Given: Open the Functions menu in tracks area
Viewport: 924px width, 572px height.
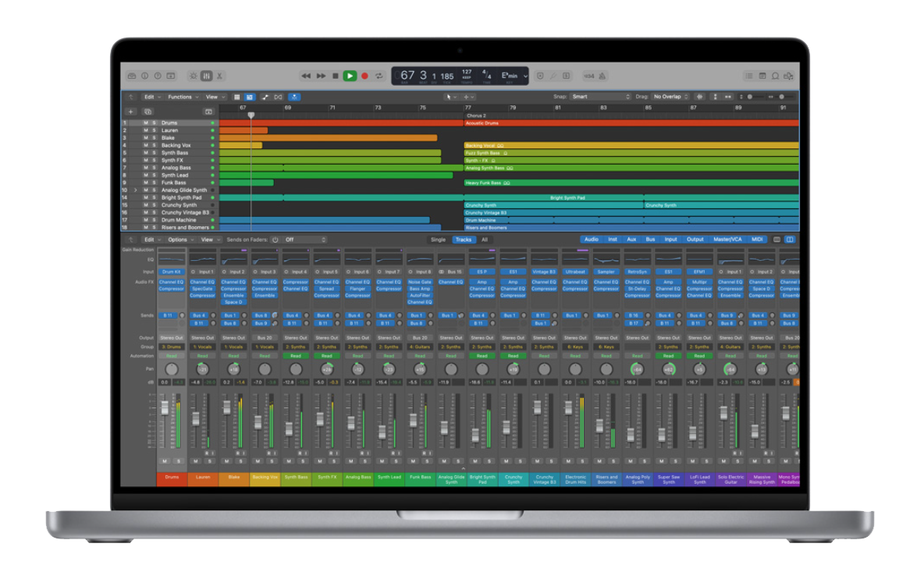Looking at the screenshot, I should [182, 97].
